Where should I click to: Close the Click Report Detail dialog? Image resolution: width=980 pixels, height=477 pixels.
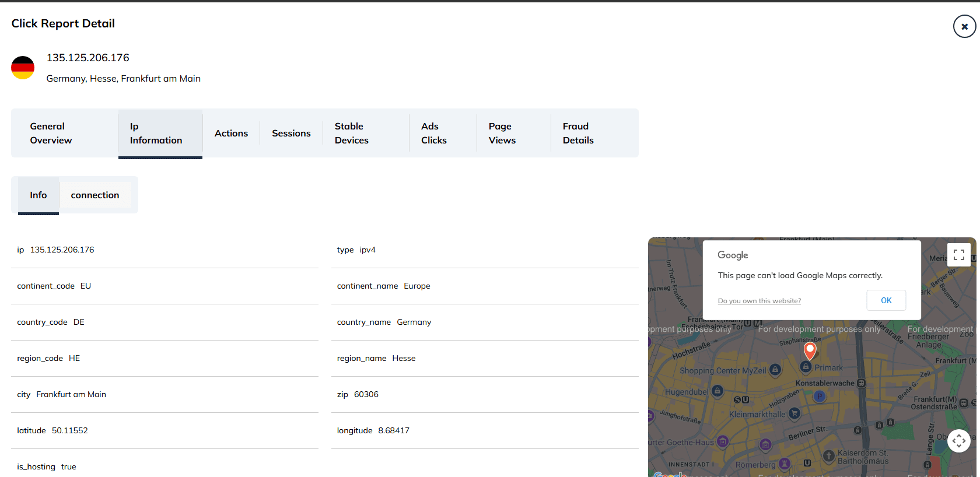(x=964, y=26)
